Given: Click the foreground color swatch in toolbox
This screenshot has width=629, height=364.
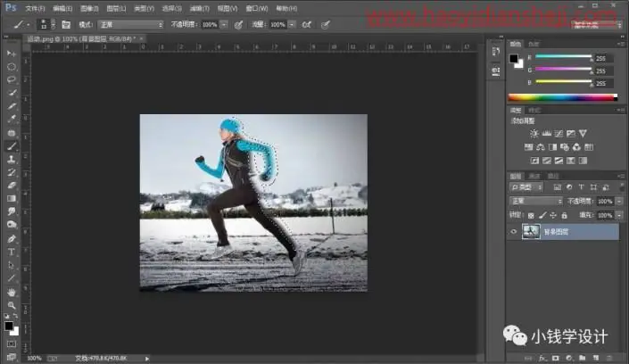Looking at the screenshot, I should click(8, 326).
